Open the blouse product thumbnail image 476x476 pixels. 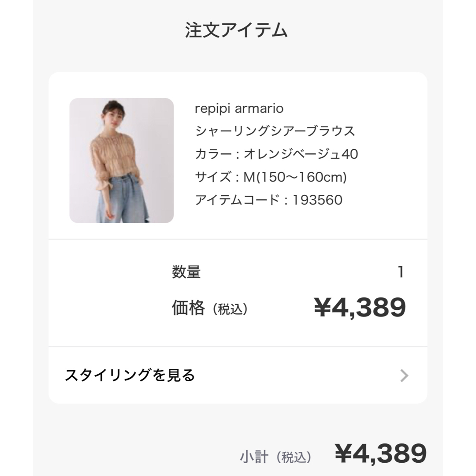122,160
